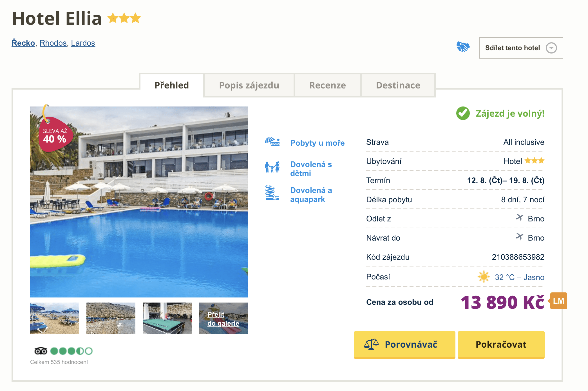Follow the Řecko breadcrumb link
The height and width of the screenshot is (391, 588).
coord(23,43)
